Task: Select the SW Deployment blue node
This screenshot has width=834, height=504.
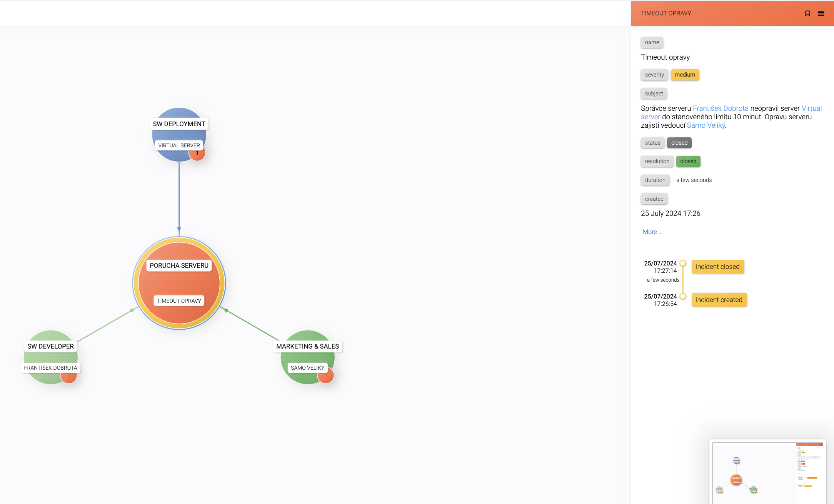Action: click(x=178, y=134)
